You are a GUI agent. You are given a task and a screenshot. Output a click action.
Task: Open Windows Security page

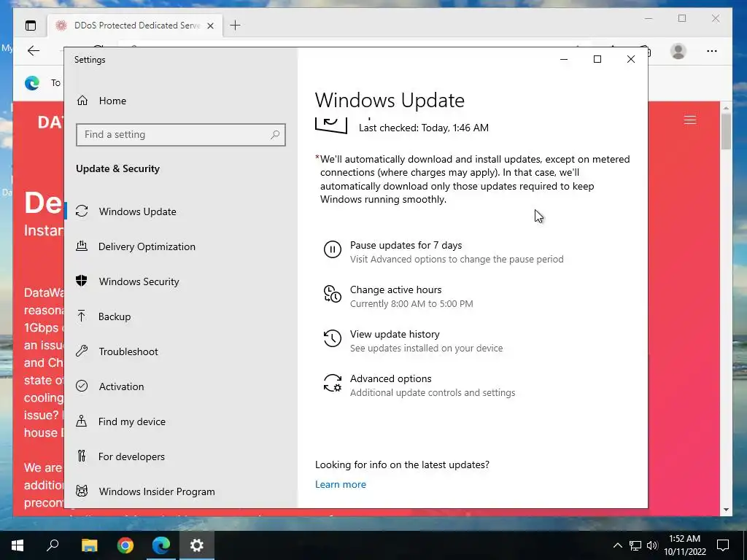coord(181,281)
